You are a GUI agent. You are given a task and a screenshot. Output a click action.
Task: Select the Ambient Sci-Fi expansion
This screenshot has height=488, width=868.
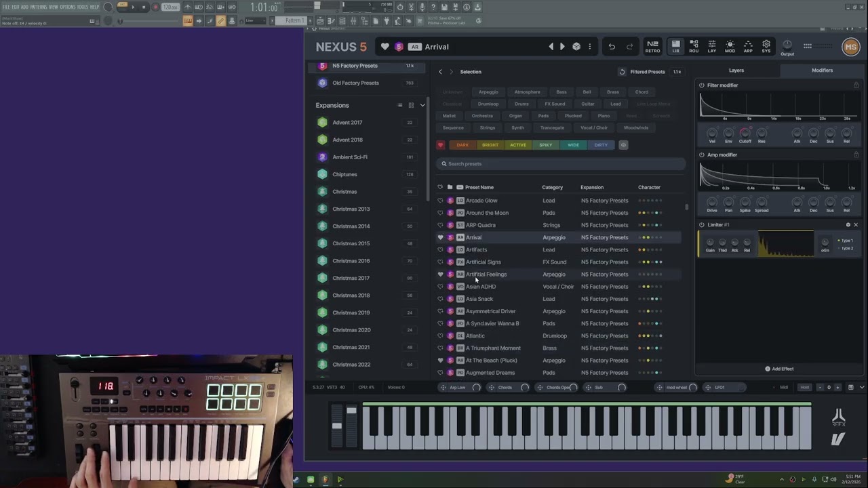368,157
